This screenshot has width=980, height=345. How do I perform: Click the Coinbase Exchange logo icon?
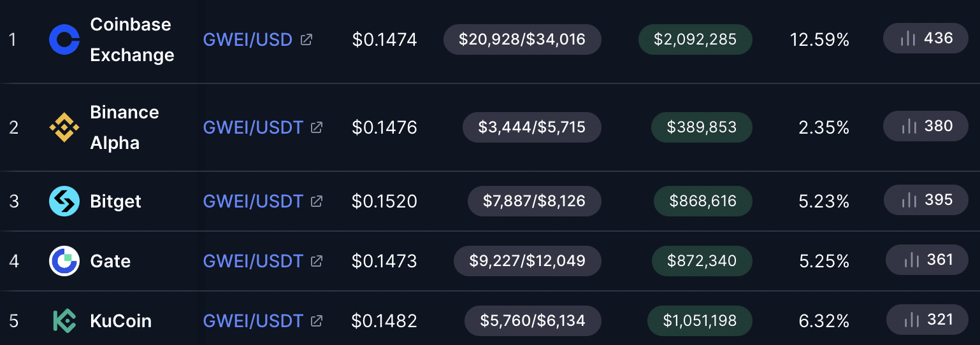[64, 40]
